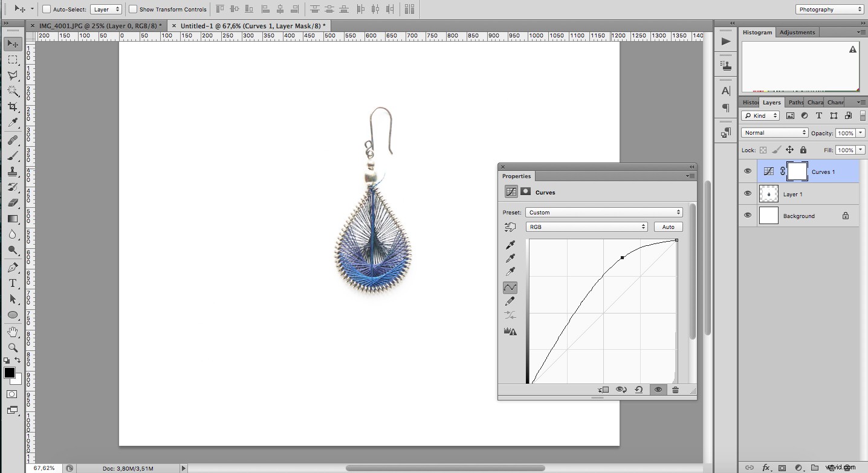Open the Photography workspace switcher

coord(828,9)
